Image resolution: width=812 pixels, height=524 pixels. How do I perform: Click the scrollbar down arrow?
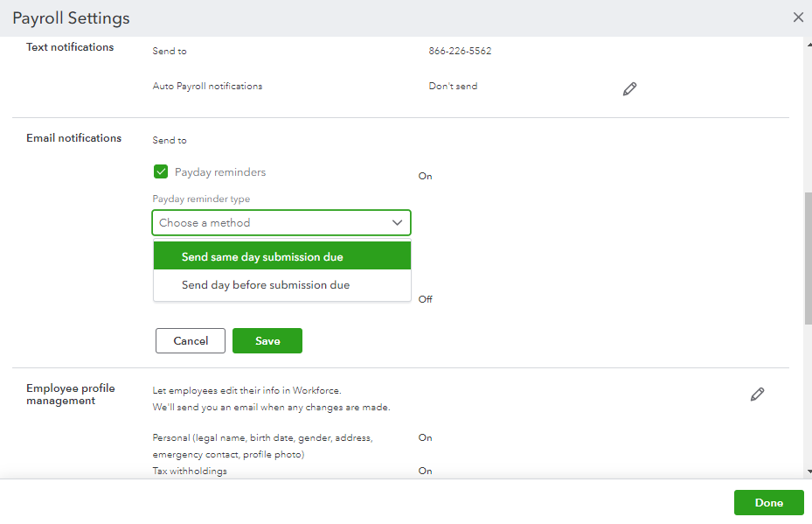(807, 472)
